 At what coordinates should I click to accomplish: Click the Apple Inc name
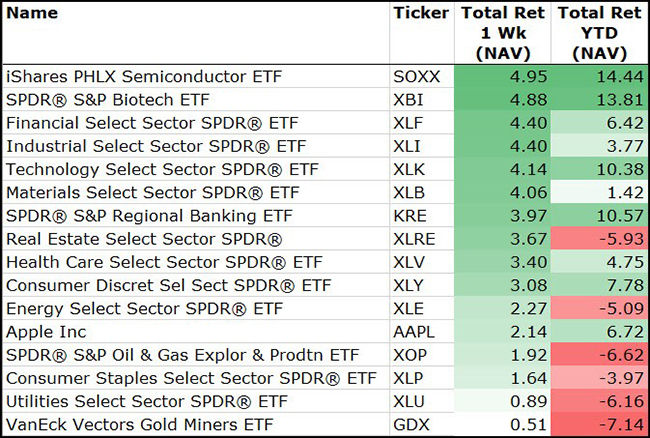[x=47, y=331]
